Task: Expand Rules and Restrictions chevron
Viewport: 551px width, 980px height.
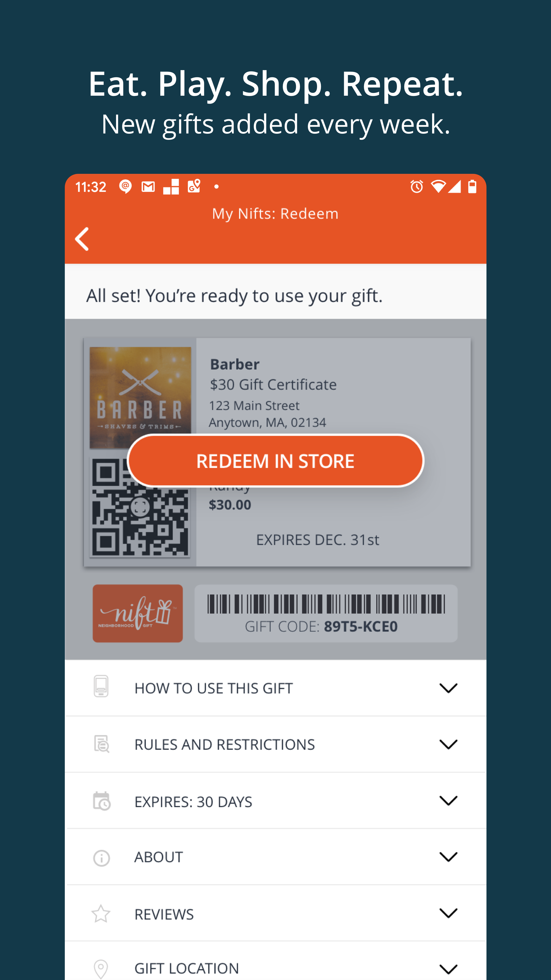Action: [448, 744]
